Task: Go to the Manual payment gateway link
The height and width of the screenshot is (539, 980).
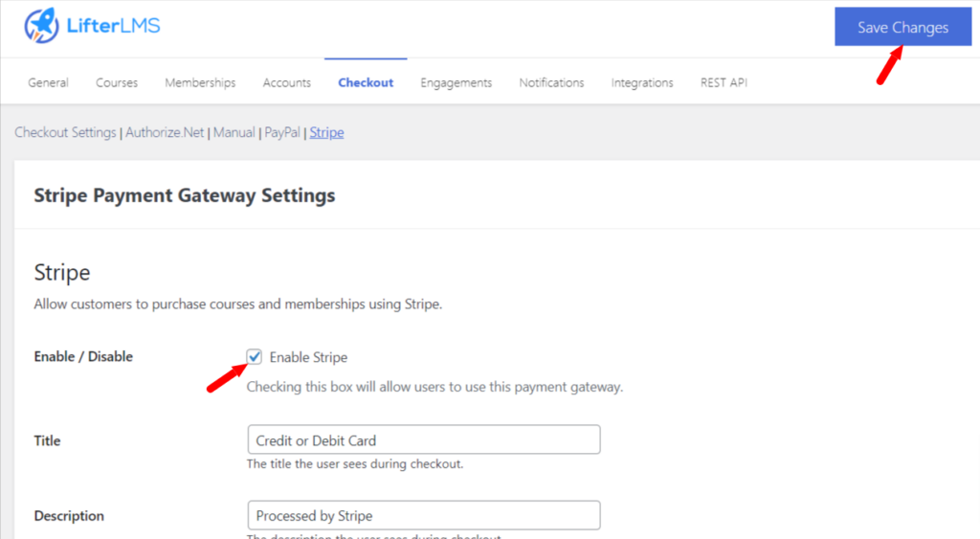Action: point(234,133)
